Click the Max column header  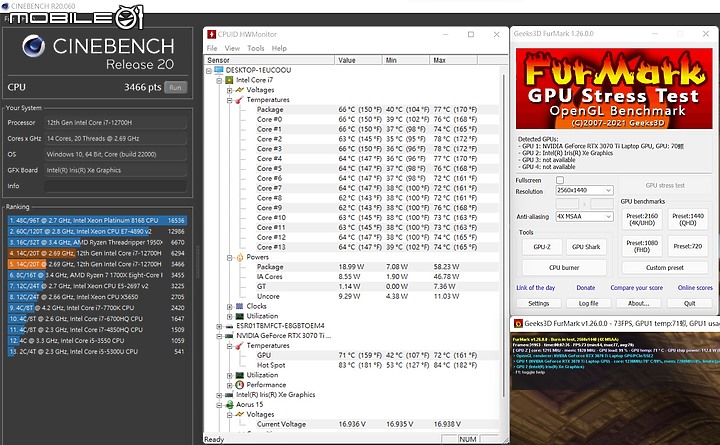453,60
